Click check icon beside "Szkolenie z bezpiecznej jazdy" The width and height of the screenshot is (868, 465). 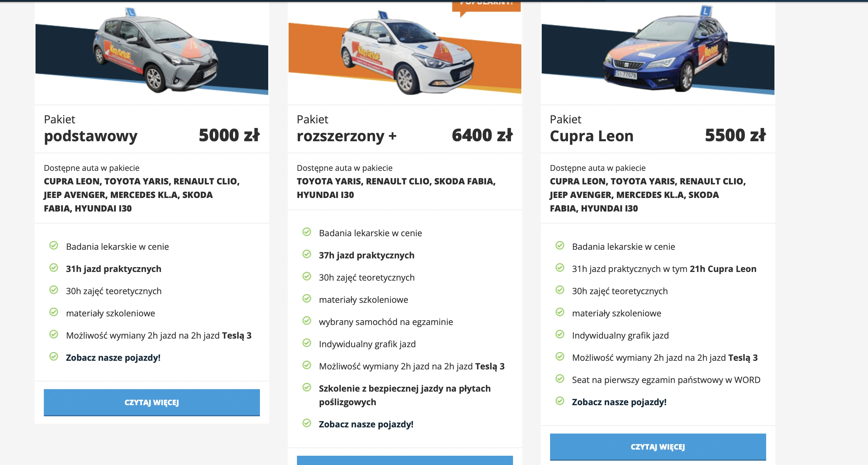[x=307, y=388]
